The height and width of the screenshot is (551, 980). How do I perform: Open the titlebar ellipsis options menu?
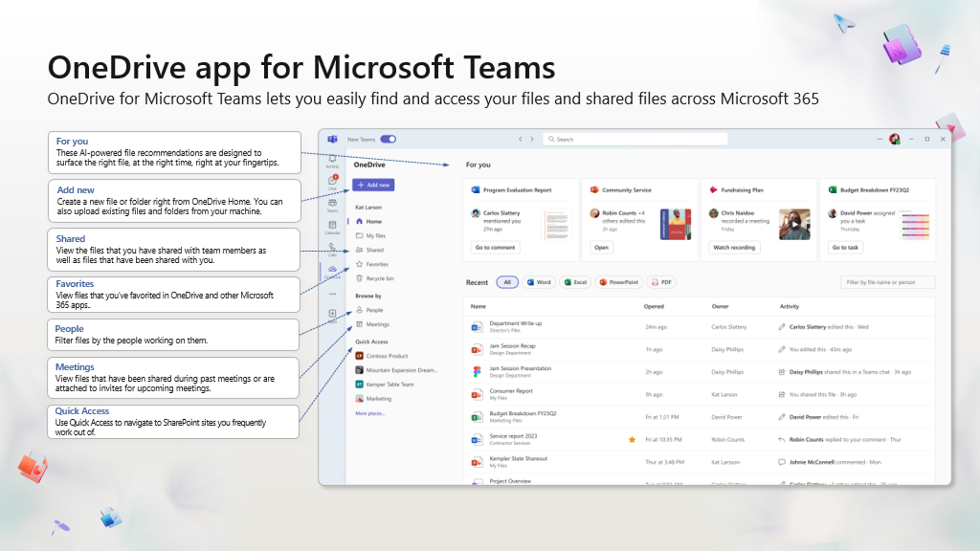coord(879,139)
